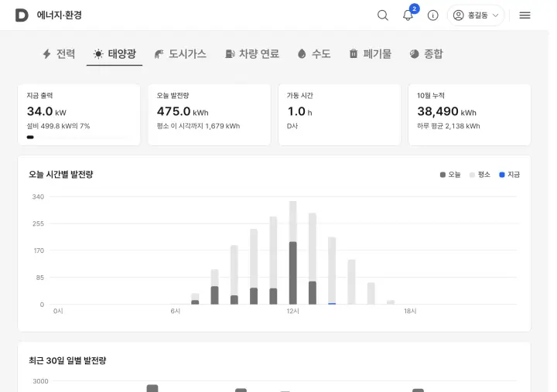Click the 10월 누적 38,490 kWh card
557x392 pixels.
(x=470, y=114)
